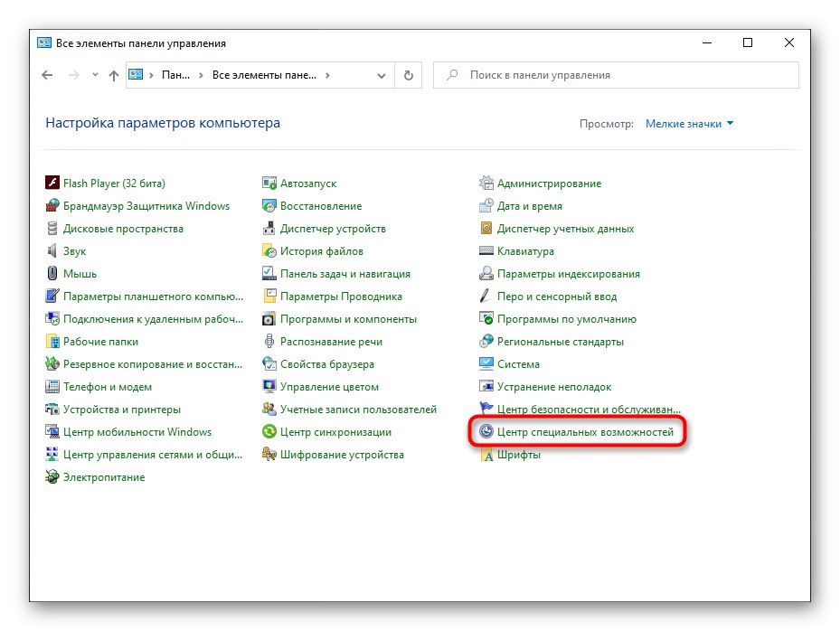Open Панель задач и навигация
The width and height of the screenshot is (840, 631).
click(x=345, y=274)
